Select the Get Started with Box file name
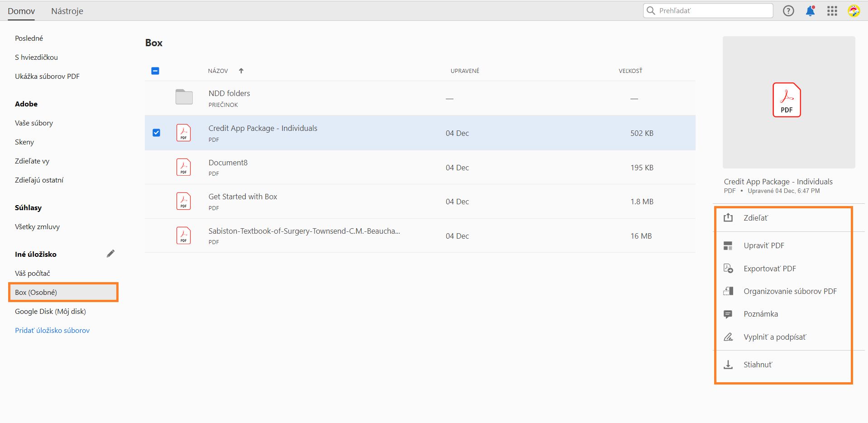This screenshot has height=423, width=868. 243,197
